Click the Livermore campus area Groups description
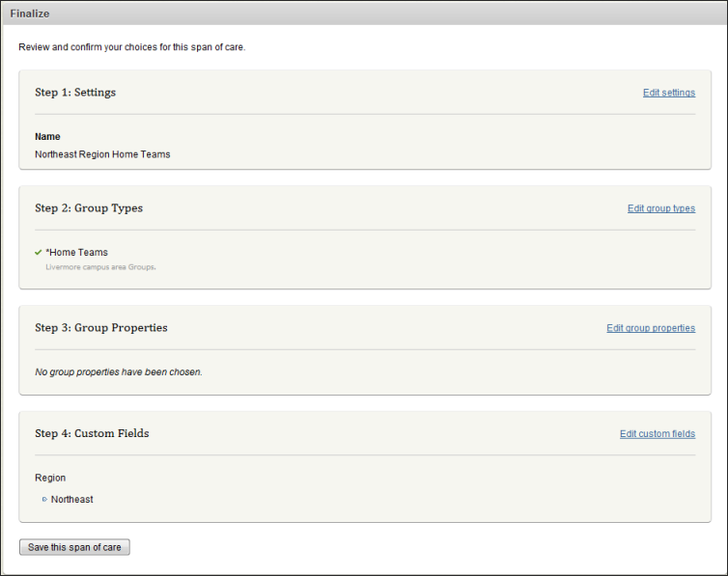 pyautogui.click(x=100, y=267)
